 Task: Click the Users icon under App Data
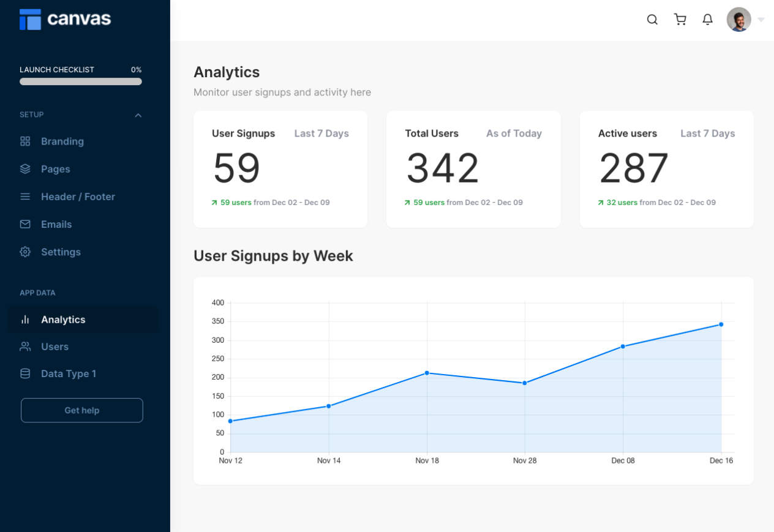click(x=25, y=347)
